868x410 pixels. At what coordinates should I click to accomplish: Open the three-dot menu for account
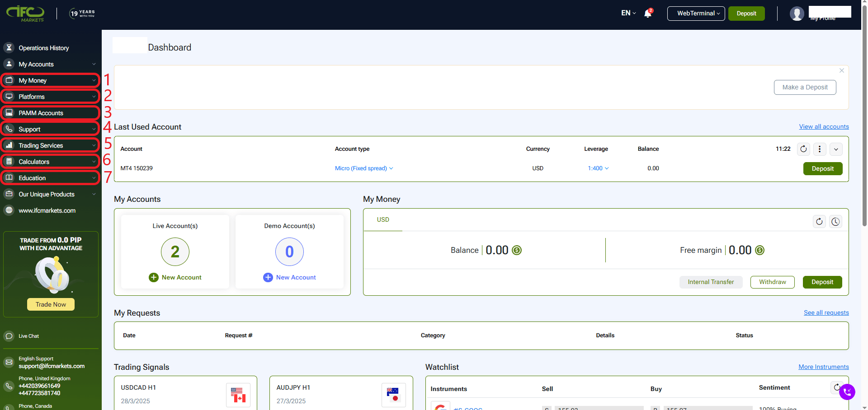tap(820, 149)
